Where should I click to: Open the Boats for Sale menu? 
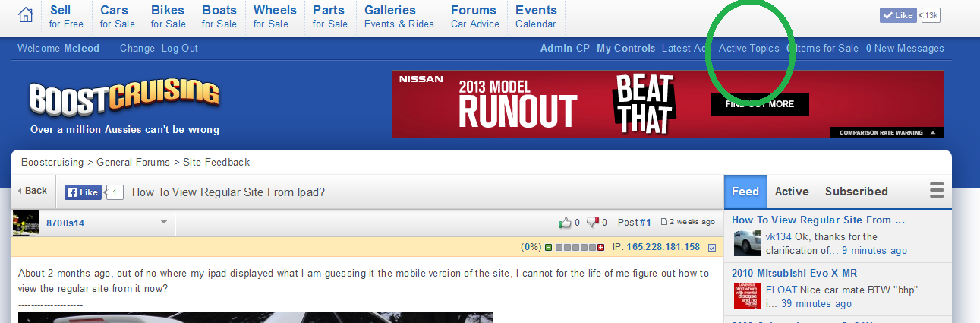point(219,17)
